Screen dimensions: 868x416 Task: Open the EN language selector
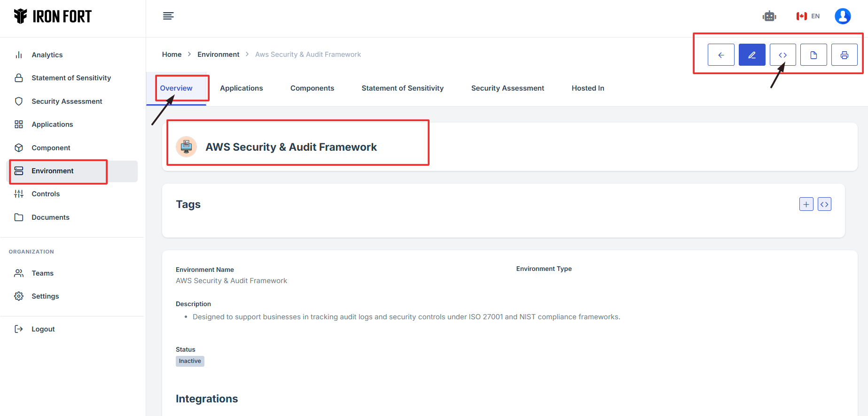808,16
